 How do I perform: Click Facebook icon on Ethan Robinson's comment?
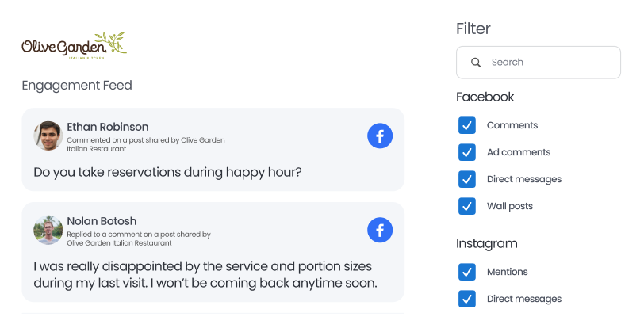(x=380, y=136)
